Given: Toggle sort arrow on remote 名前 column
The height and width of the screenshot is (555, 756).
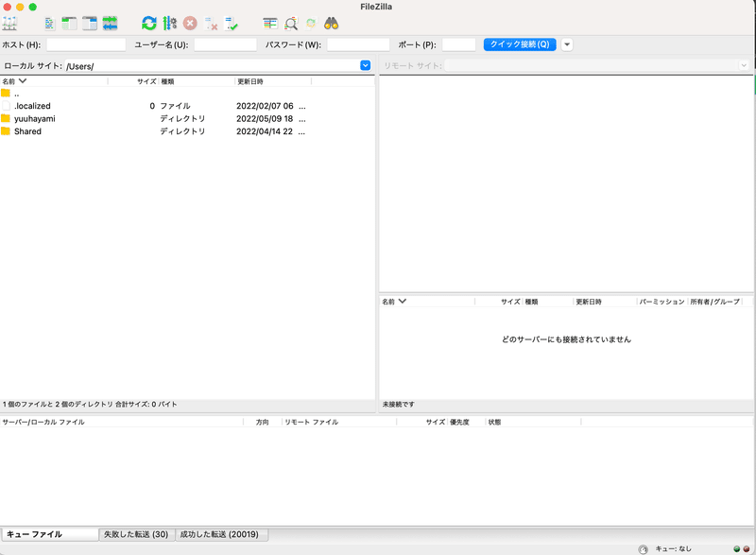Looking at the screenshot, I should (403, 302).
